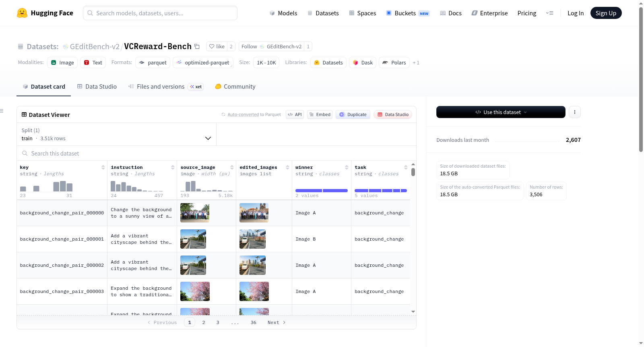
Task: Filter by the Image modality tag
Action: click(x=62, y=62)
